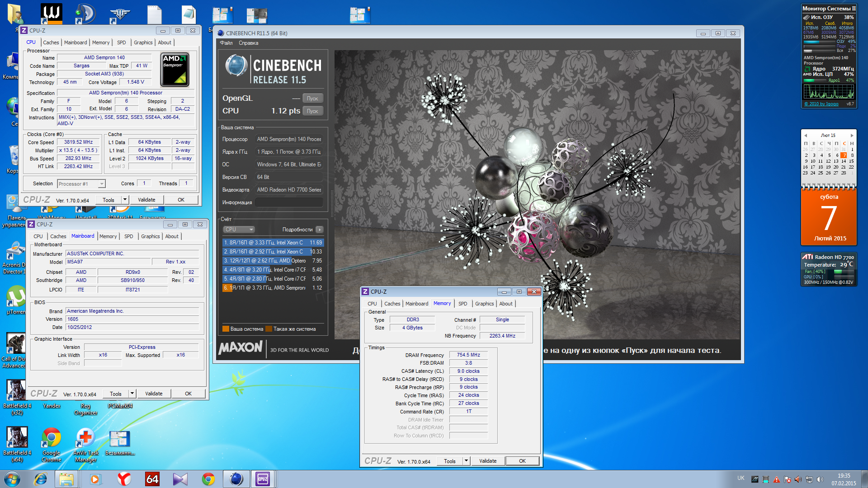Click OK in the Memory CPU-Z window

[522, 461]
